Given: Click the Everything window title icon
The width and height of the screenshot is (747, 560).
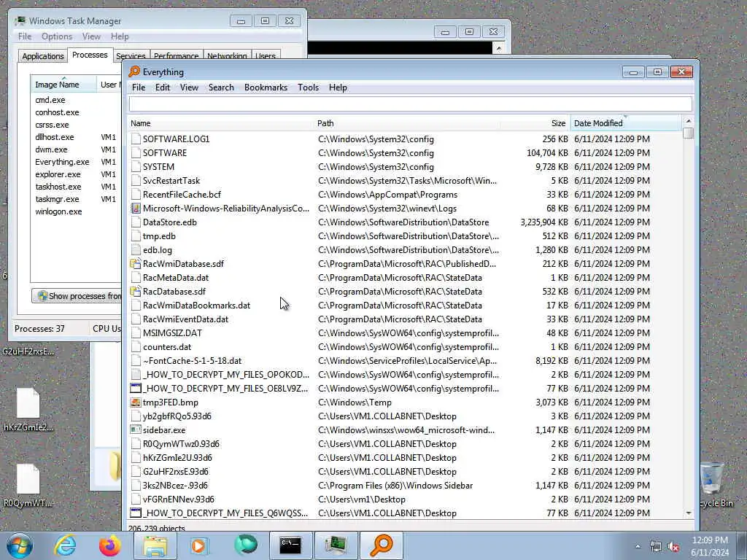Looking at the screenshot, I should click(134, 72).
